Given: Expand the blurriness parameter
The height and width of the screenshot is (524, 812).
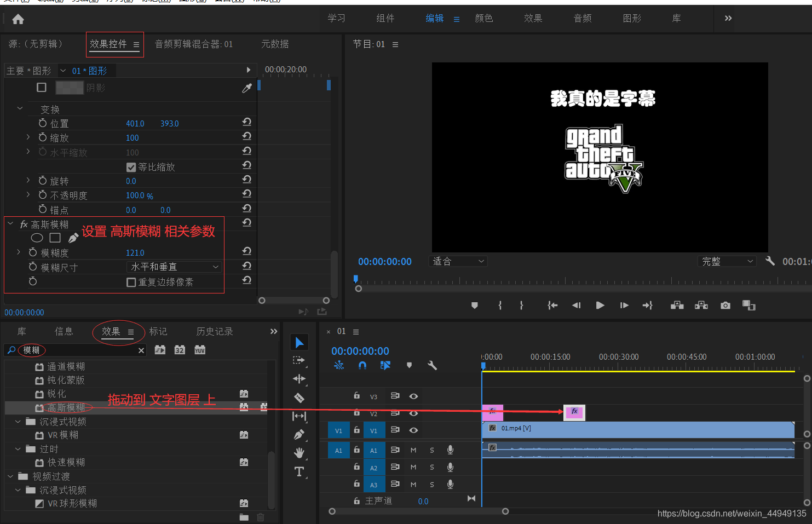Looking at the screenshot, I should click(19, 252).
